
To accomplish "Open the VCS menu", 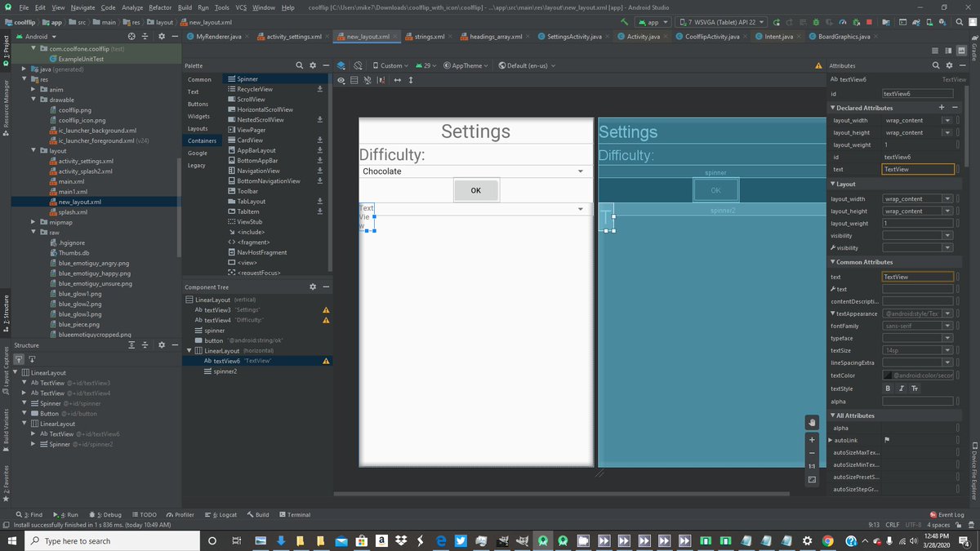I will pos(241,7).
